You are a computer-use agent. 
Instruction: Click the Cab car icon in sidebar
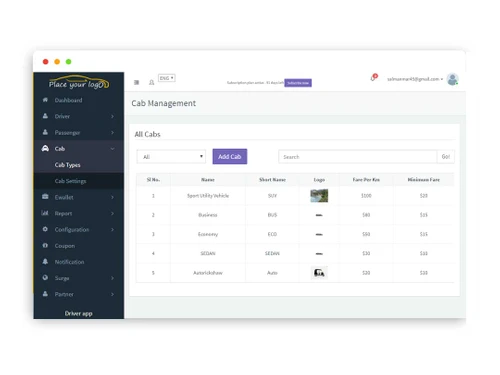coord(45,148)
